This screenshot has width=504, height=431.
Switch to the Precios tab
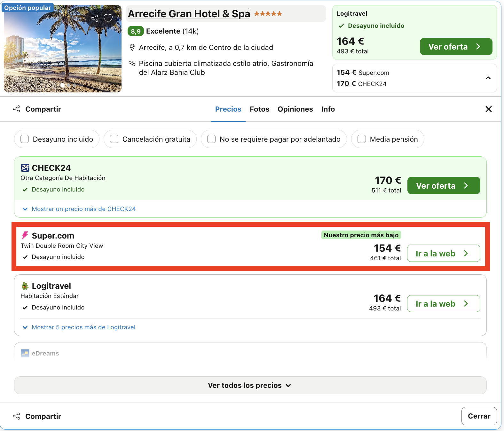click(x=228, y=109)
